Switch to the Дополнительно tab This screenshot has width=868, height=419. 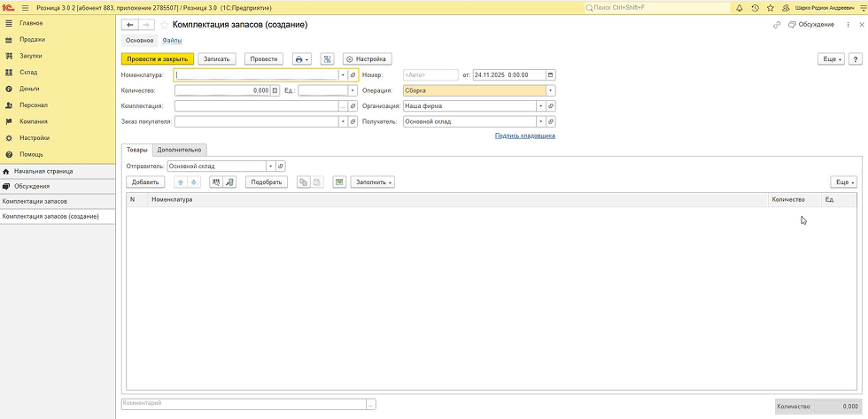click(180, 150)
